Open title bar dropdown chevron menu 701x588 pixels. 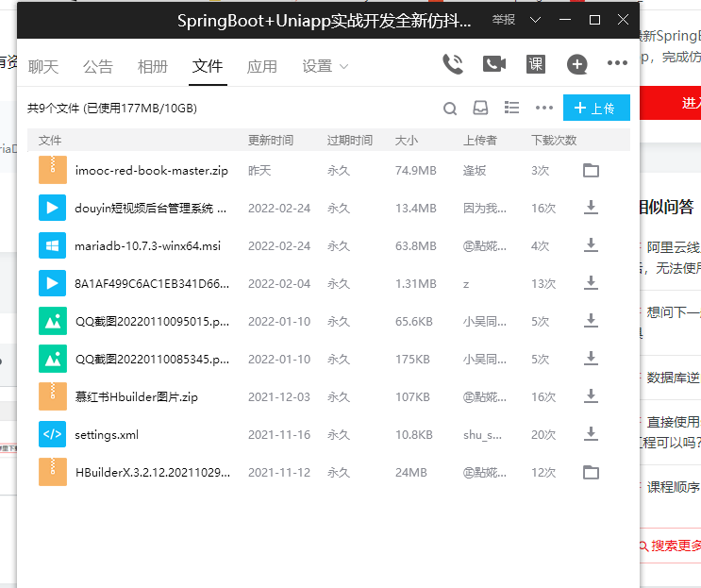click(535, 20)
